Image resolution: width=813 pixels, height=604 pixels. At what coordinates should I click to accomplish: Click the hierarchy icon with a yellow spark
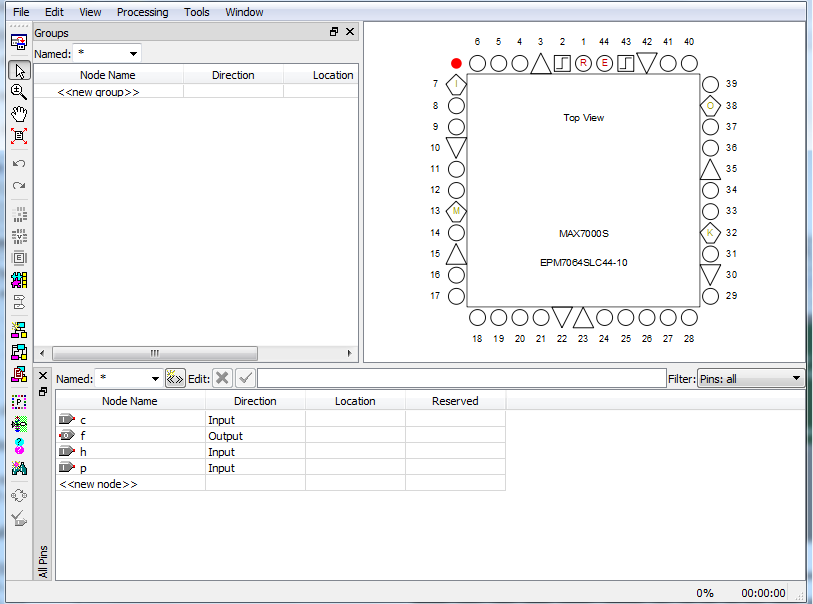point(19,330)
